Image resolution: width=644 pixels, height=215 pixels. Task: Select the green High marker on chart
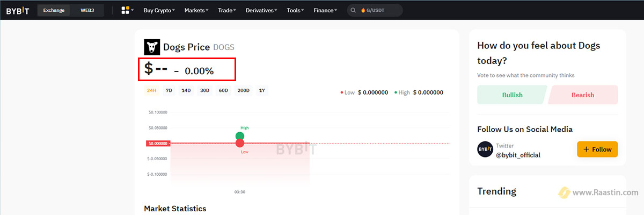coord(240,137)
